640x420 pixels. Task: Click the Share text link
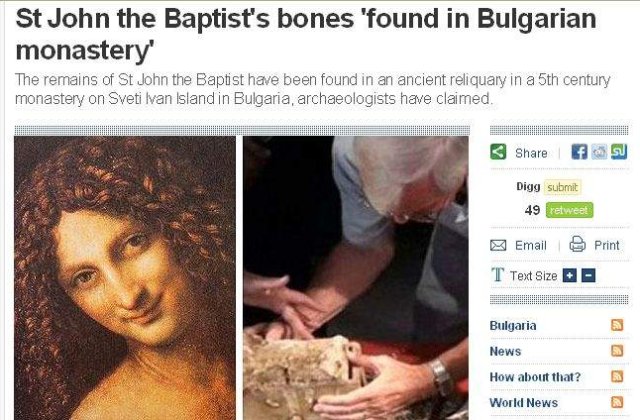click(531, 153)
